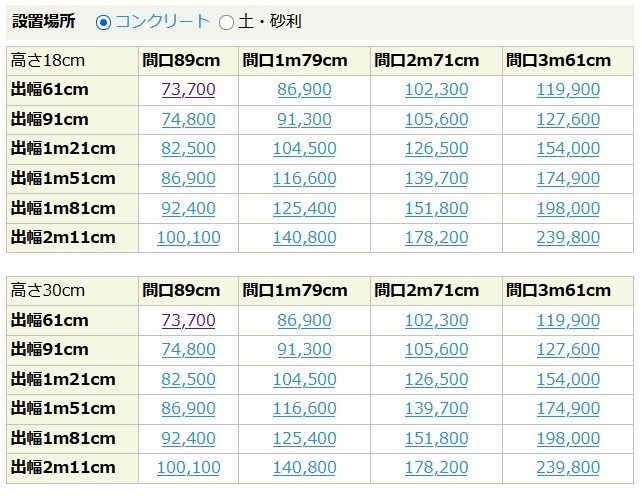The width and height of the screenshot is (642, 496).
Task: Select the コンクリート radio button
Action: (103, 22)
